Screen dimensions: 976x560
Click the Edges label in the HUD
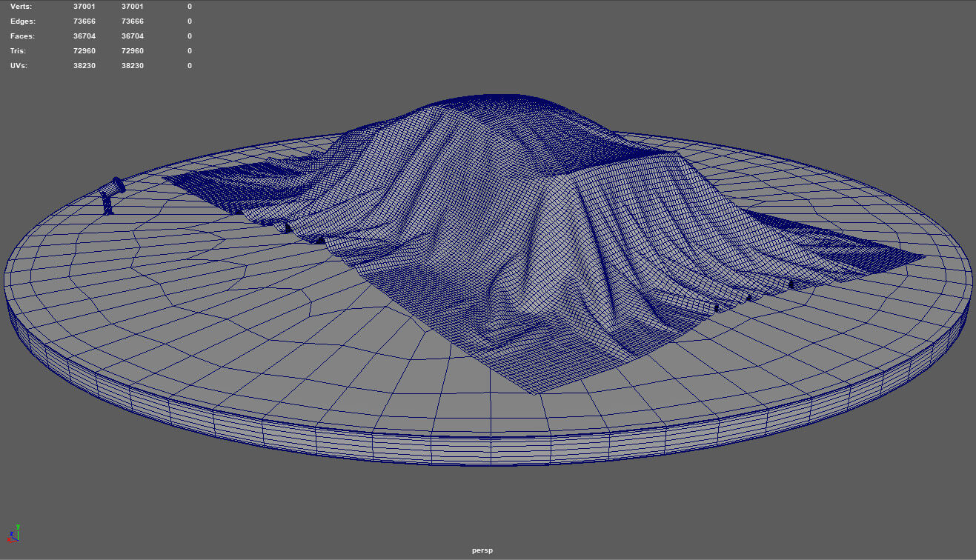tap(22, 21)
